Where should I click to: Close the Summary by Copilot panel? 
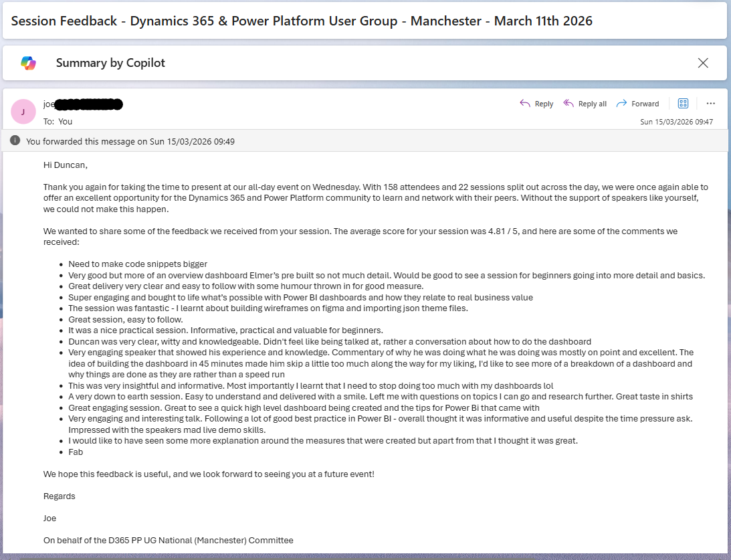(703, 63)
